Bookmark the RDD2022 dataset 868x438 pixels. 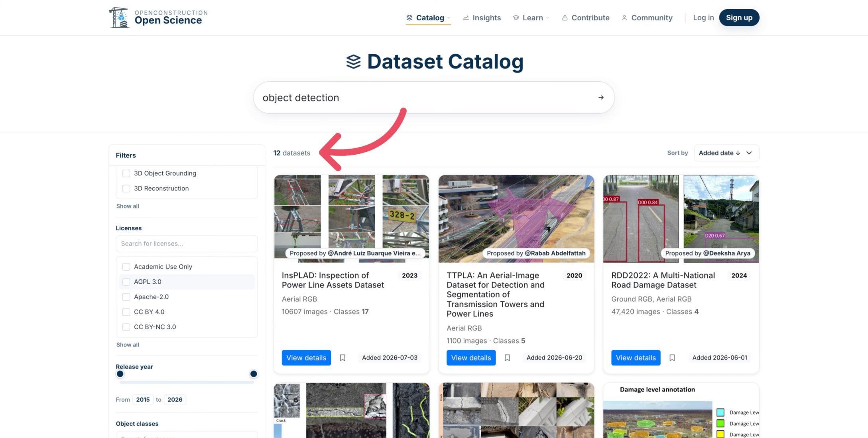coord(672,358)
